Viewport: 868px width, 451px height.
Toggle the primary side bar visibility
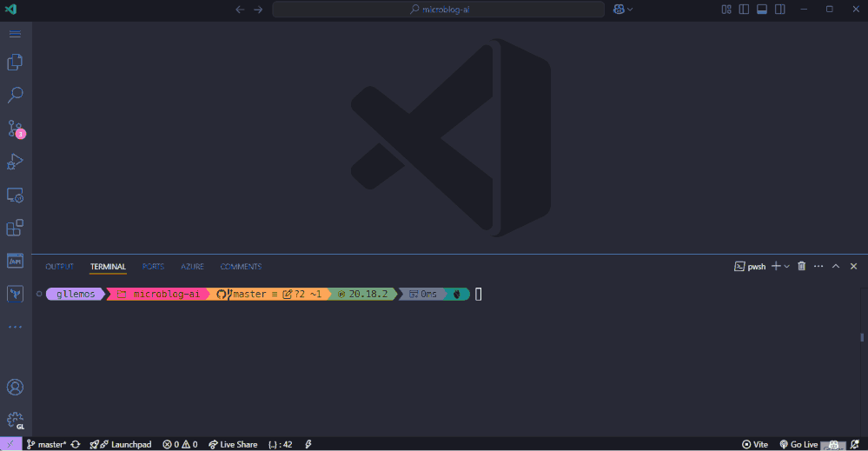[744, 10]
